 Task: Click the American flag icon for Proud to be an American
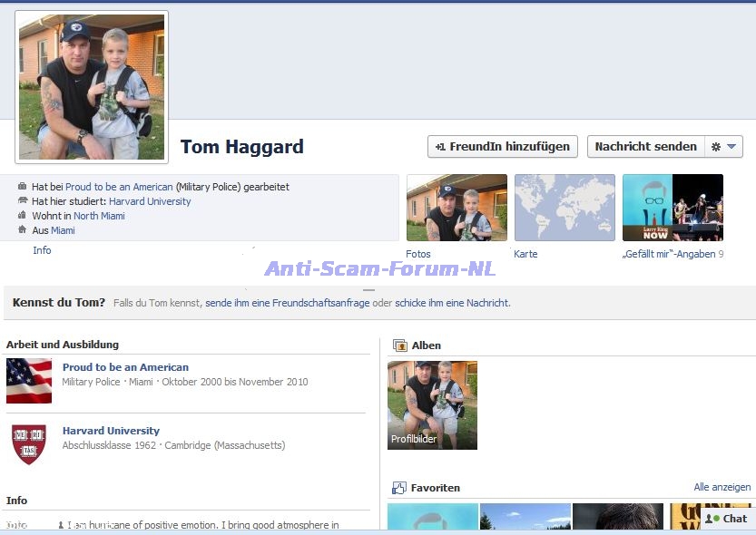tap(29, 381)
